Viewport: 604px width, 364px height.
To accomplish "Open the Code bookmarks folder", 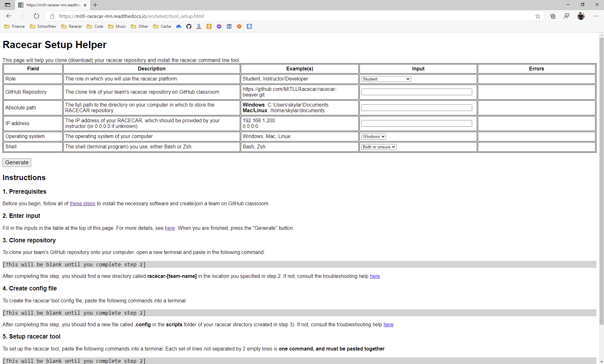I will point(95,26).
